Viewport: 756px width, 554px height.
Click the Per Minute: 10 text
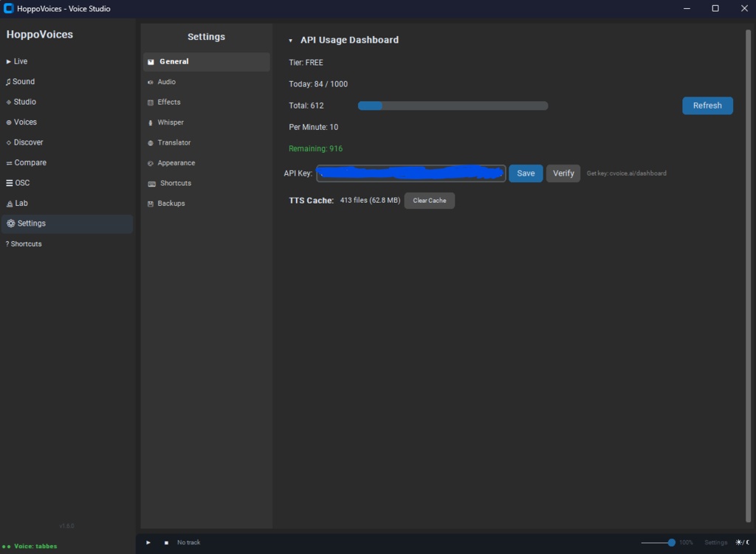[313, 127]
